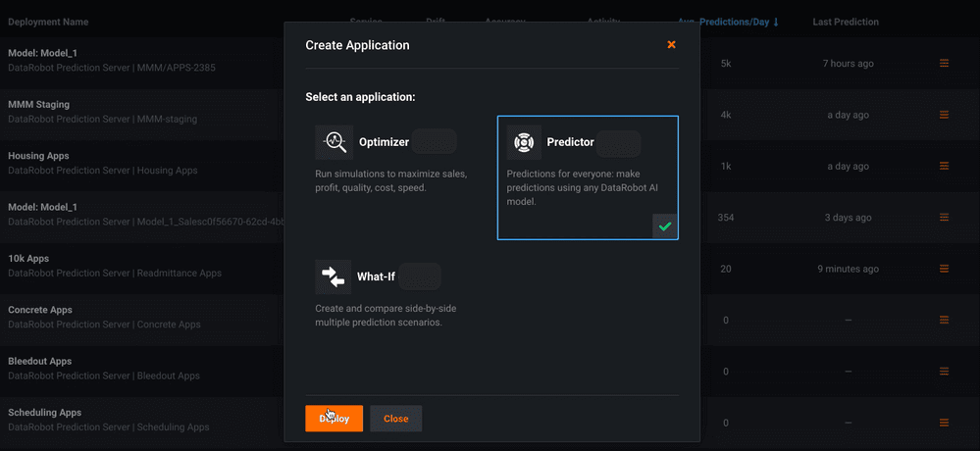Click the '7 hours ago' last prediction value

pos(848,64)
